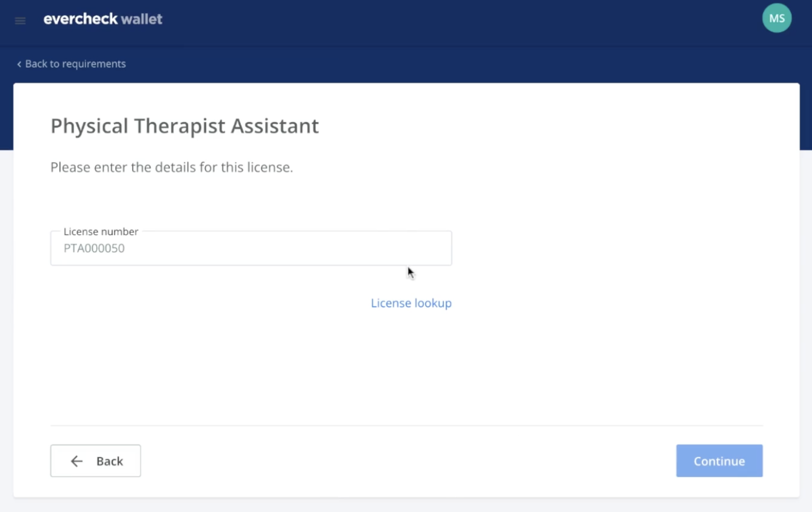
Task: Expand the sidebar using the three-line icon
Action: [x=20, y=20]
